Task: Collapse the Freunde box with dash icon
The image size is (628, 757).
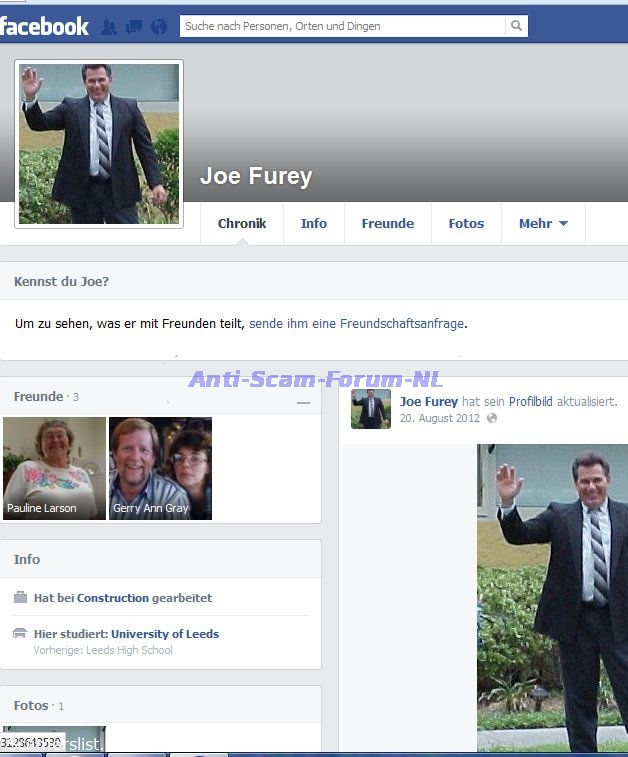Action: tap(303, 403)
